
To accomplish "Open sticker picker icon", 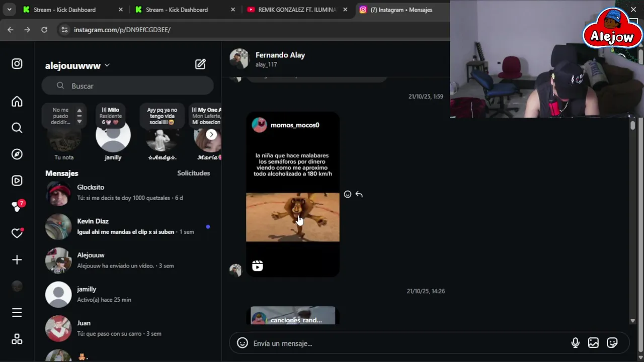I will pyautogui.click(x=612, y=343).
